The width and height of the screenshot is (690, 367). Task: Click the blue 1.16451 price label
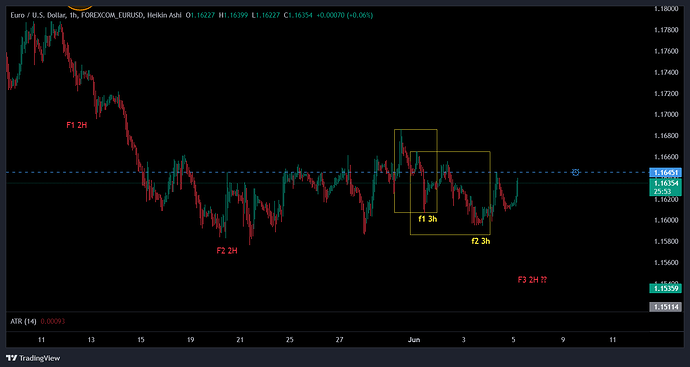coord(665,172)
